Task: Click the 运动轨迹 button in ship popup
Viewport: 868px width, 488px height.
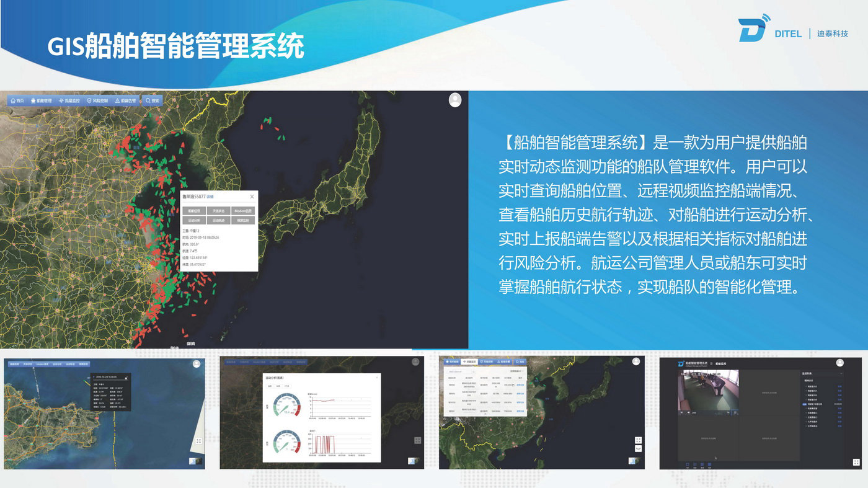Action: [x=218, y=220]
